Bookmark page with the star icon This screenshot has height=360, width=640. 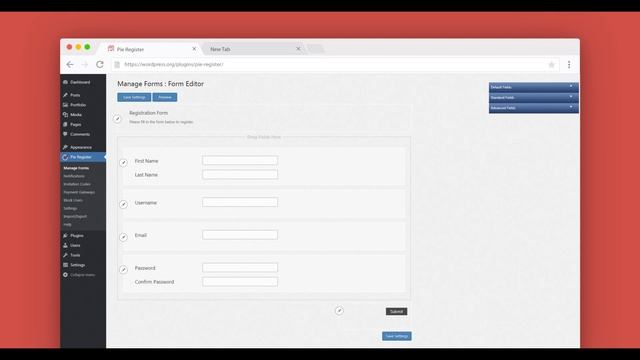(x=551, y=64)
